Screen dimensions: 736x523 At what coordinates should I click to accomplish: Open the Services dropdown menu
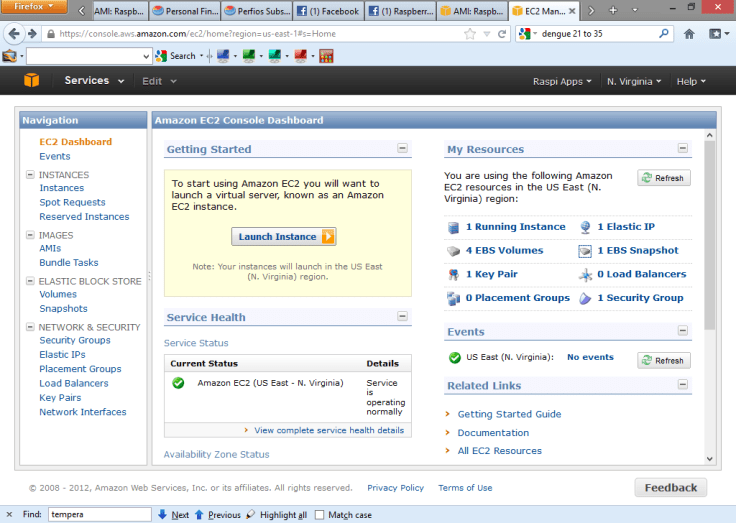click(x=94, y=81)
